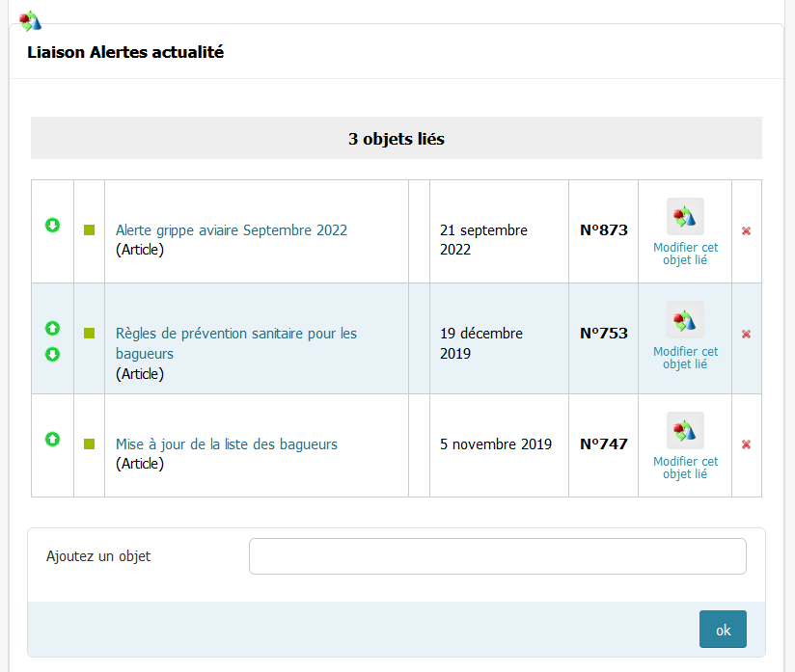
Task: Move article N°753 down with green arrow
Action: coord(53,354)
